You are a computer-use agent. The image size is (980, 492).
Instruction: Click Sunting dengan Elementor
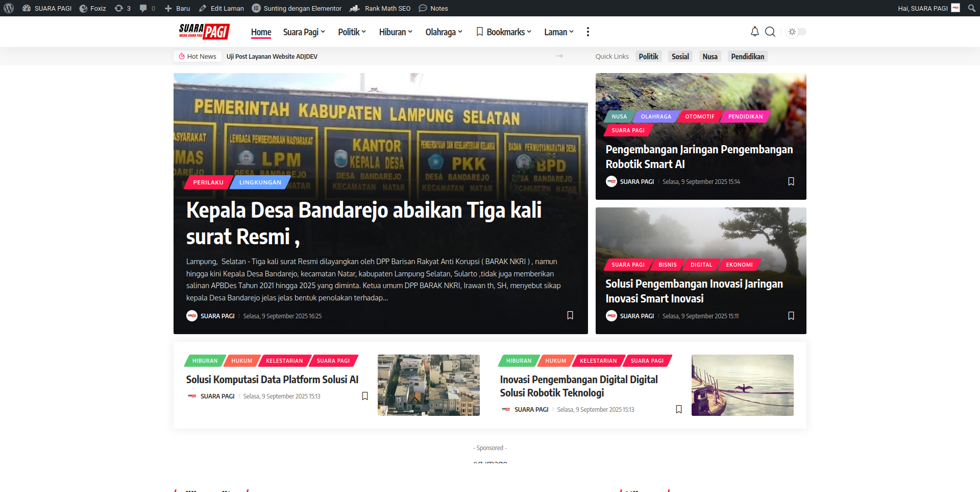297,8
